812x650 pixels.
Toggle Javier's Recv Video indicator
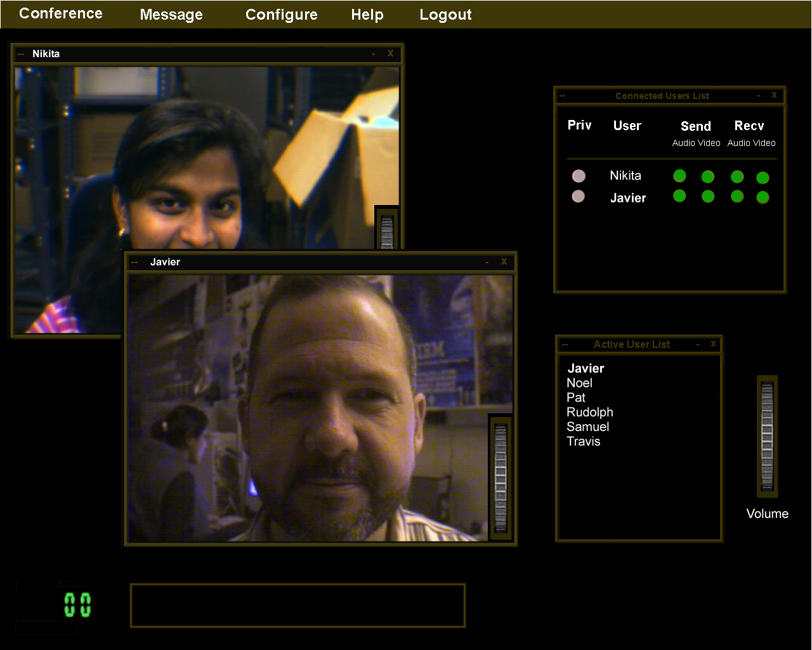(x=763, y=198)
